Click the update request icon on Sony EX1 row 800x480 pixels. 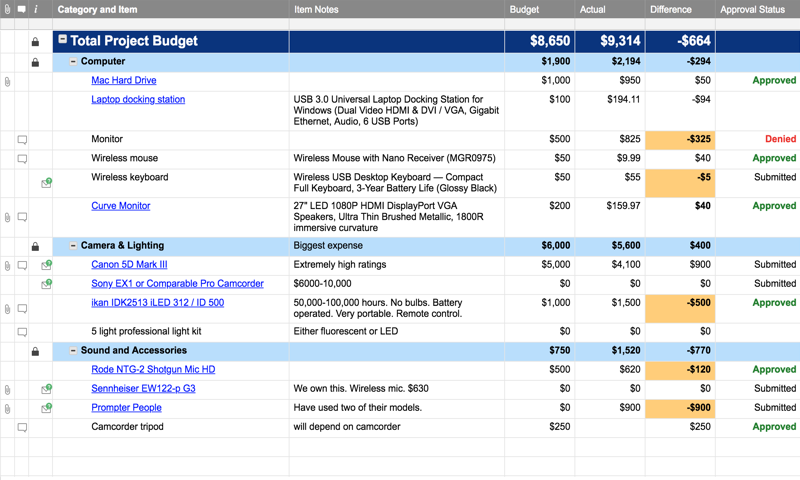click(x=46, y=284)
